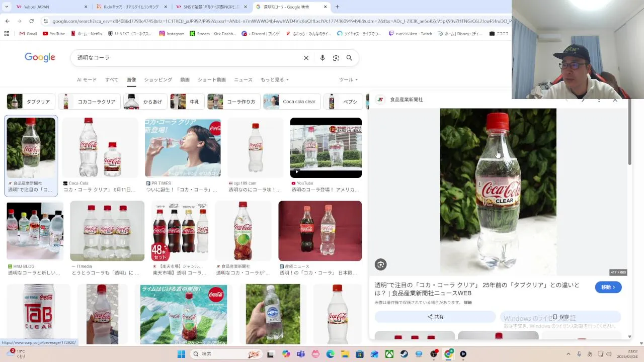
Task: Open the Discord bookmark
Action: coord(261,34)
